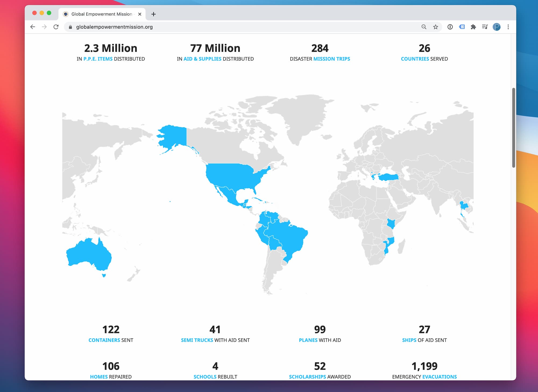
Task: Click the zoom magnifier icon in address bar
Action: click(x=424, y=27)
